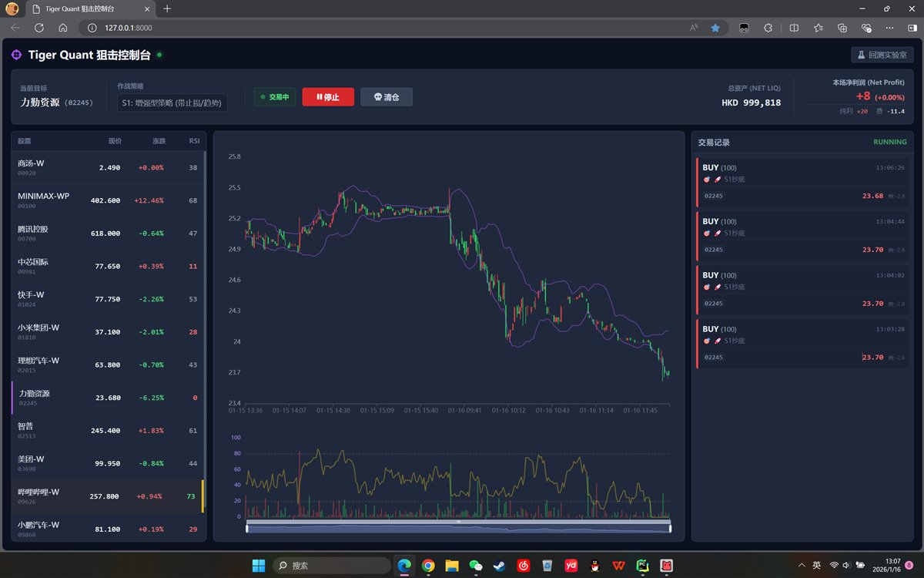Click the 现价 column header
Viewport: 924px width, 578px height.
click(115, 142)
